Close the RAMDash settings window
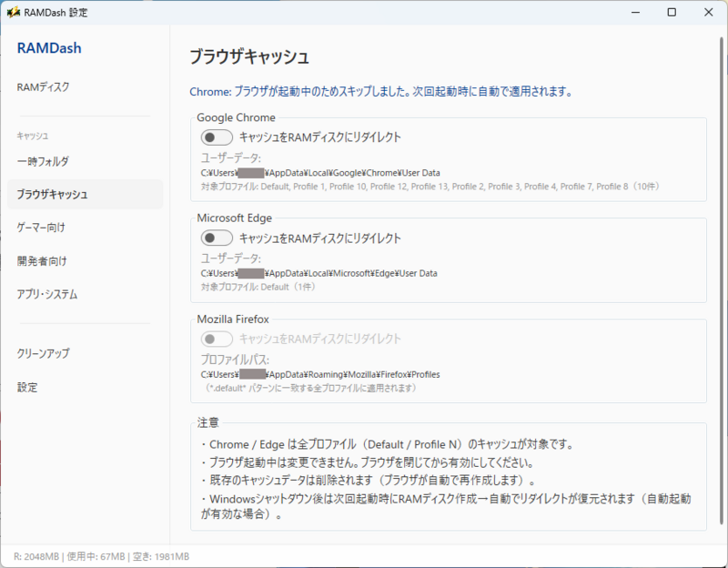 [709, 12]
